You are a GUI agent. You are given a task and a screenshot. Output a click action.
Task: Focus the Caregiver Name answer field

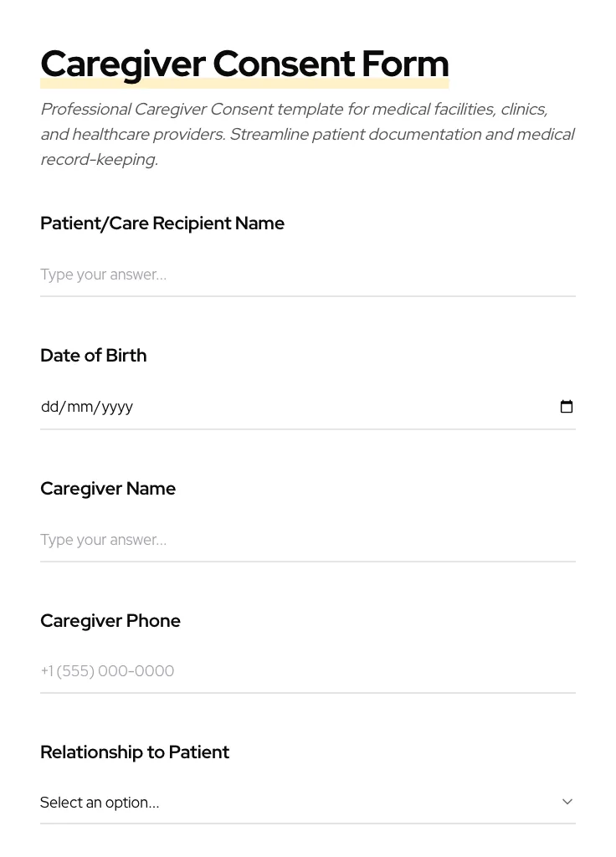pyautogui.click(x=308, y=540)
